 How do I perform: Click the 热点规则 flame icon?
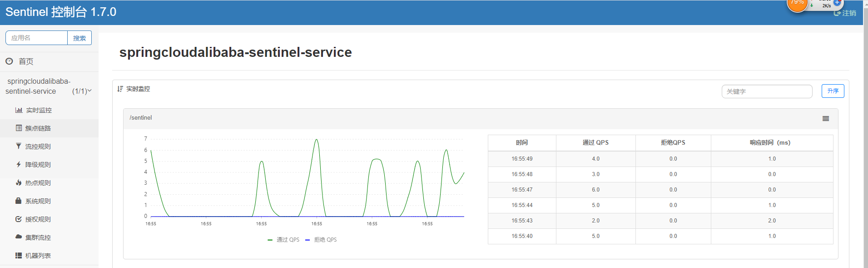pyautogui.click(x=19, y=182)
